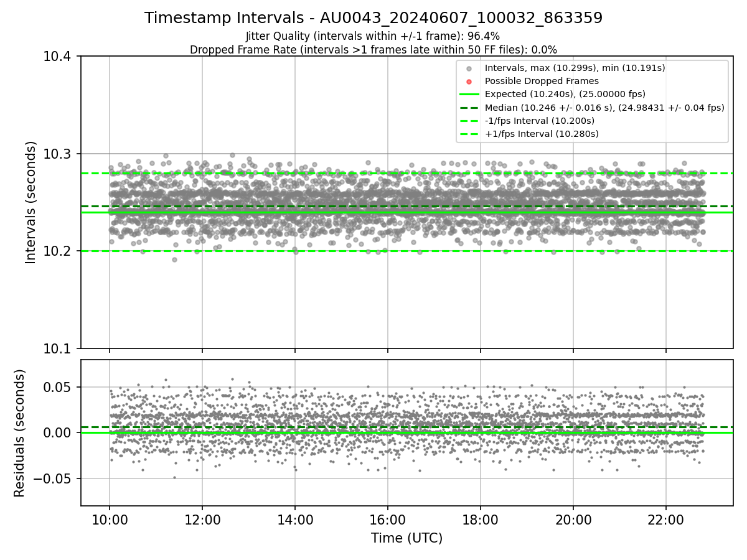This screenshot has height=560, width=747.
Task: Click the 'Time (UTC)' x-axis label
Action: 406,538
